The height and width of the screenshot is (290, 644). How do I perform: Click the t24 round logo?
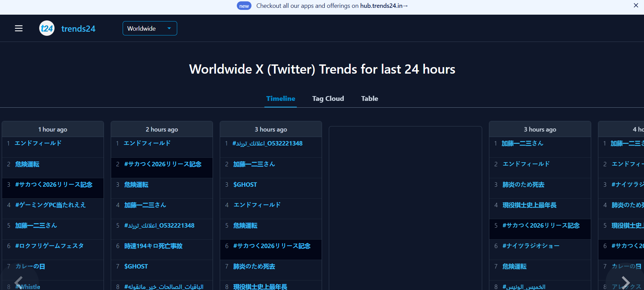[47, 28]
